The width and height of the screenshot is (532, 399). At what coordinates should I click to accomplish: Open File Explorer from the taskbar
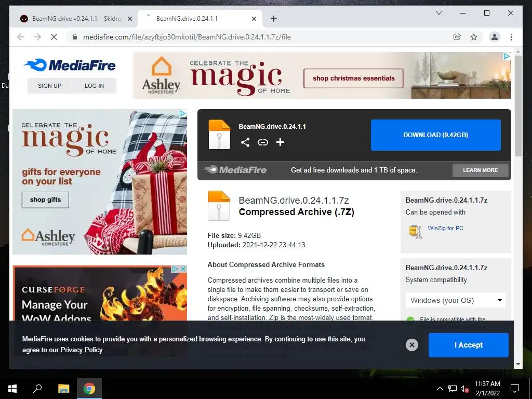click(x=63, y=389)
